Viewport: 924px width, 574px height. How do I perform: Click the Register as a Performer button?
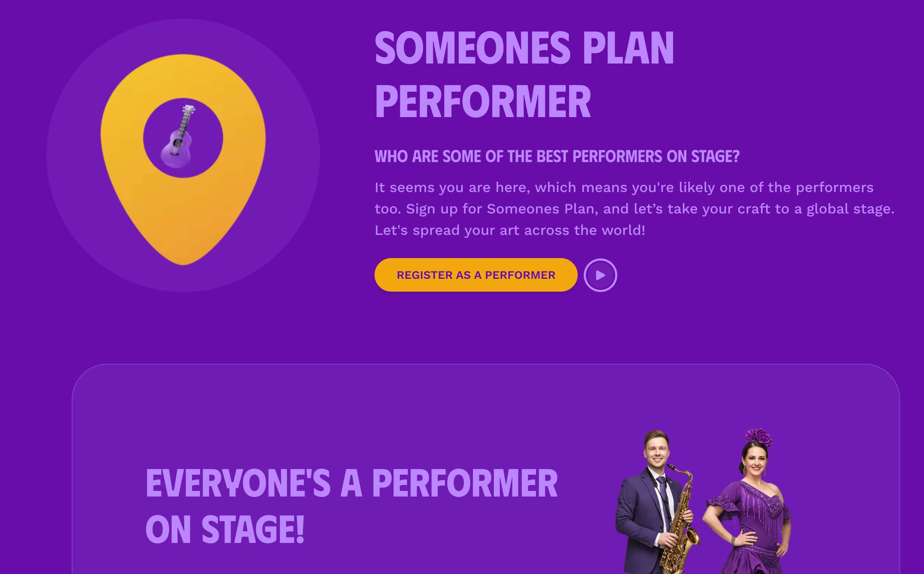click(x=475, y=275)
